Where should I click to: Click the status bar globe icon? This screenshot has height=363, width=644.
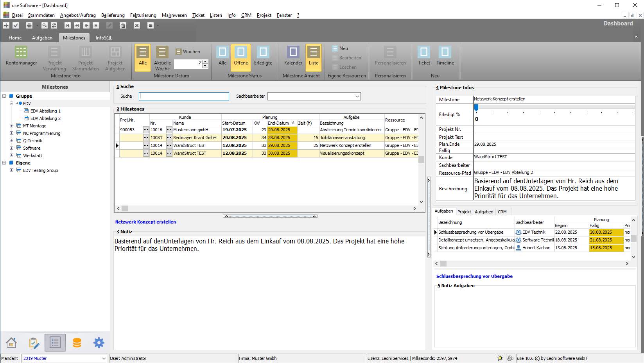510,358
